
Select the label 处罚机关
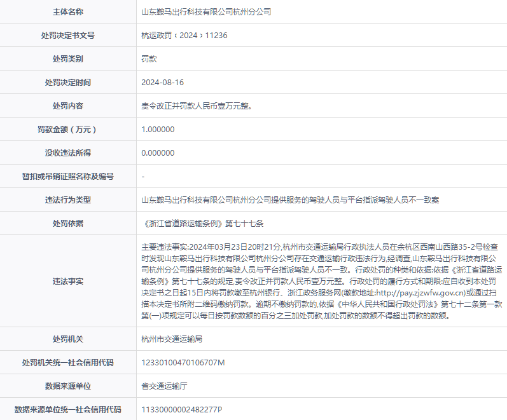tap(68, 339)
